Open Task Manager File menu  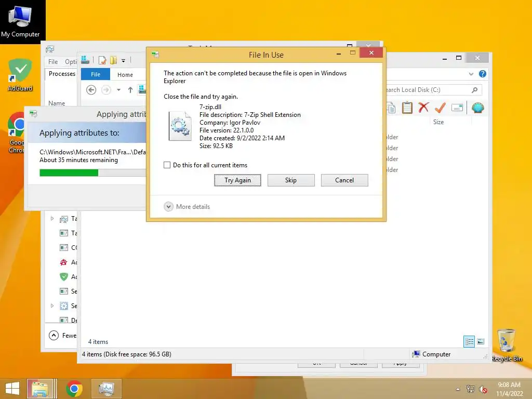pos(53,61)
